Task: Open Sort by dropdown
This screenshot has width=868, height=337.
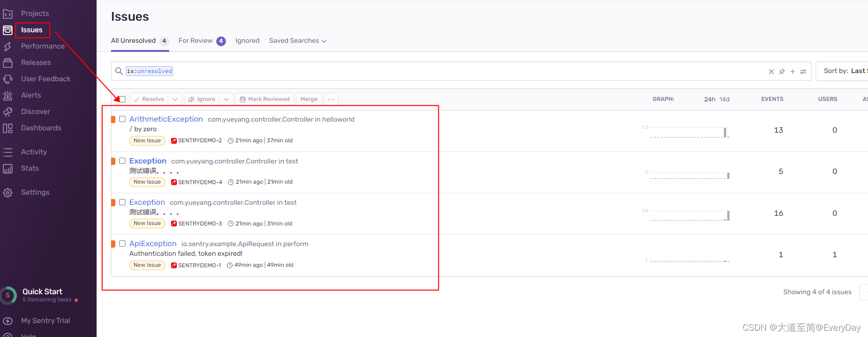Action: [842, 71]
